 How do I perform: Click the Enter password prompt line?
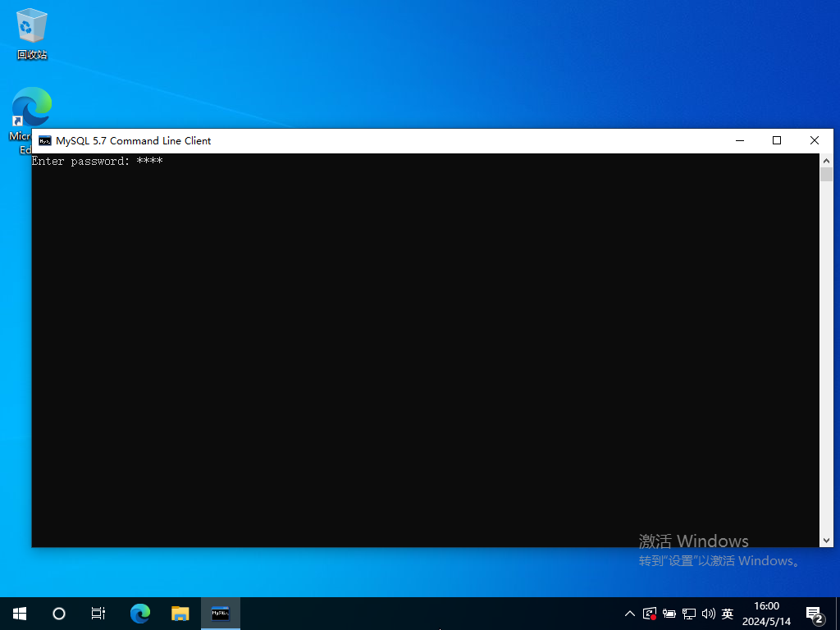click(97, 162)
